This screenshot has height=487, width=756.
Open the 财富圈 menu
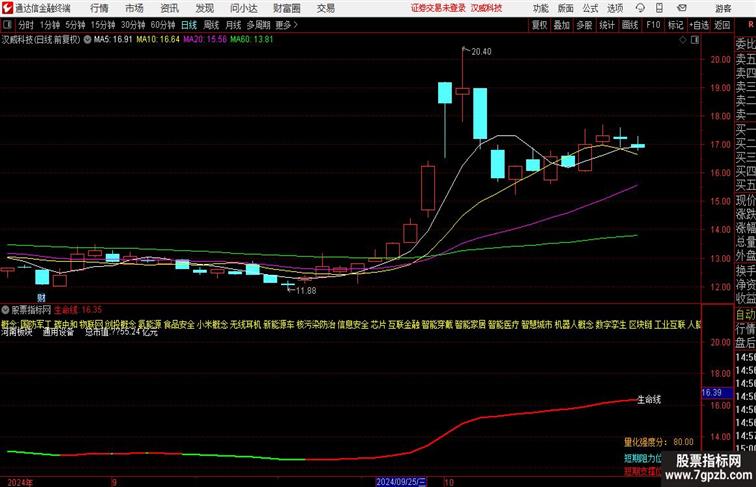(287, 8)
